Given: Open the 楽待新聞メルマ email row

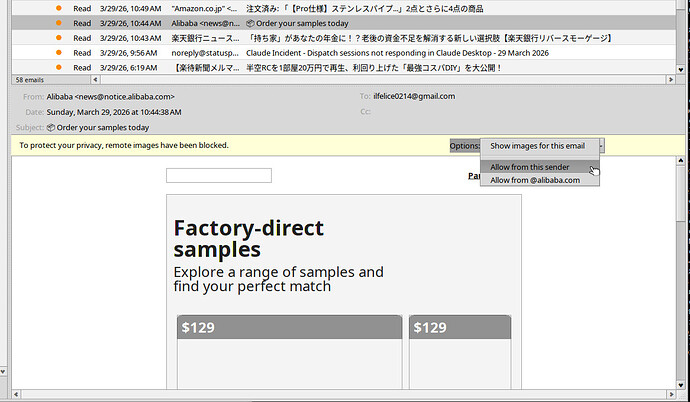Looking at the screenshot, I should click(343, 68).
